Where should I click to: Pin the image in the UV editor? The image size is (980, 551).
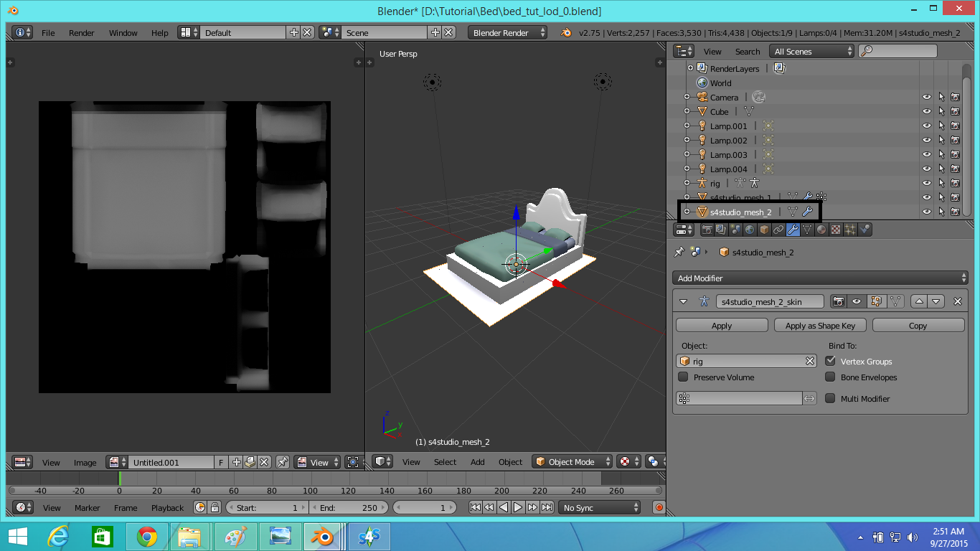pyautogui.click(x=282, y=463)
